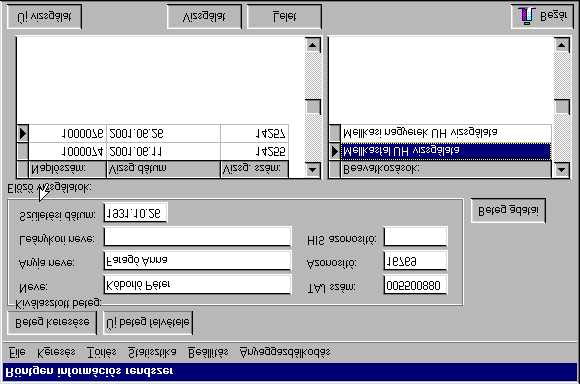Image resolution: width=580 pixels, height=384 pixels.
Task: Click the Vizsg. szám column header
Action: pos(254,169)
